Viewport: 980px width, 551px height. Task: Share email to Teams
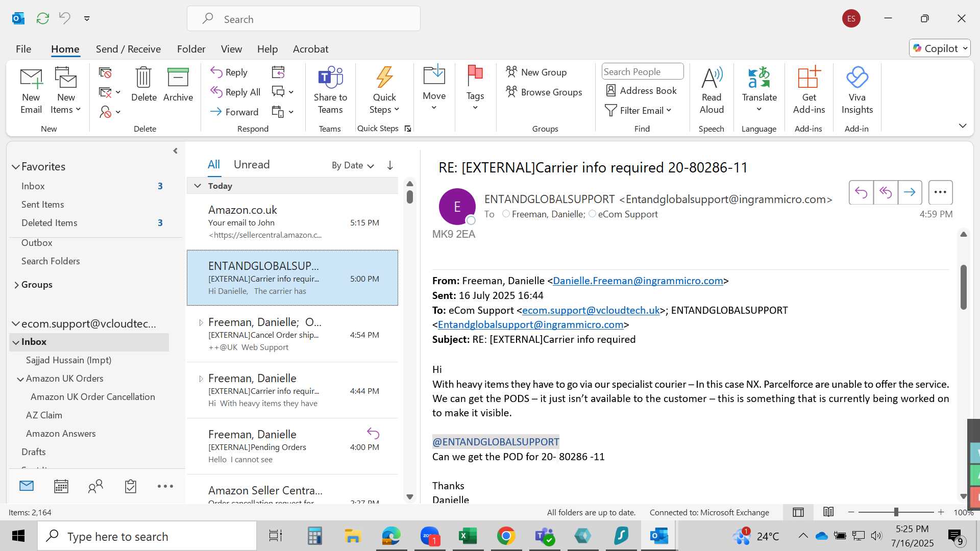click(330, 91)
